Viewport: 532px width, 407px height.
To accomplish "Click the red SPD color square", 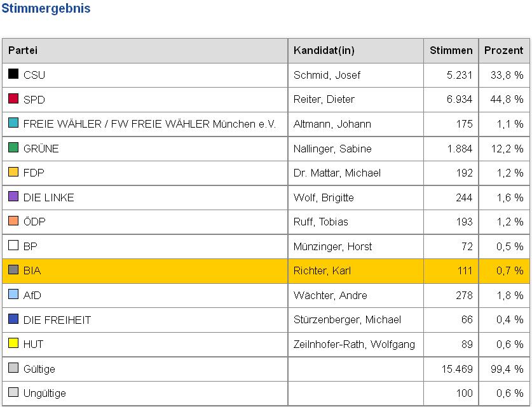I will [x=13, y=98].
